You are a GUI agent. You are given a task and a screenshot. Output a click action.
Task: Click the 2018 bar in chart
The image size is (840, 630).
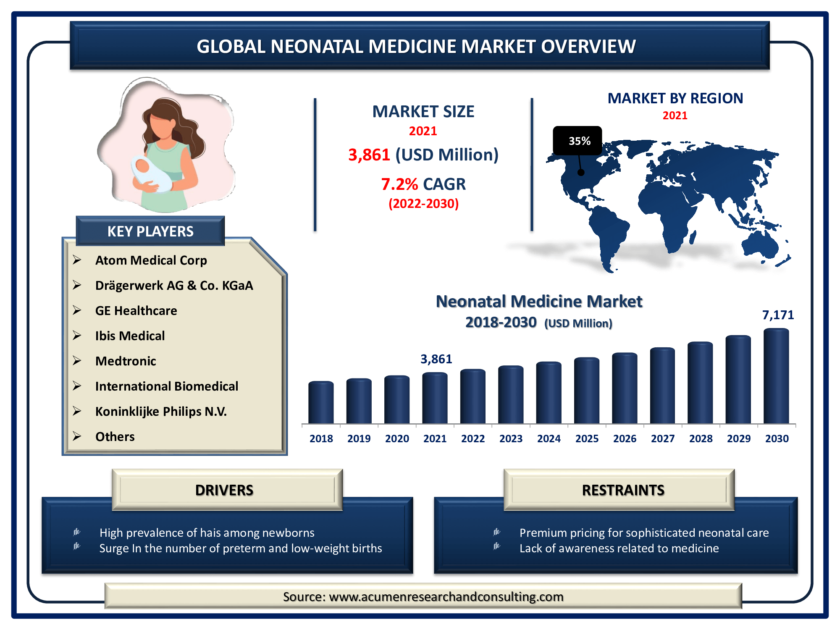coord(321,402)
